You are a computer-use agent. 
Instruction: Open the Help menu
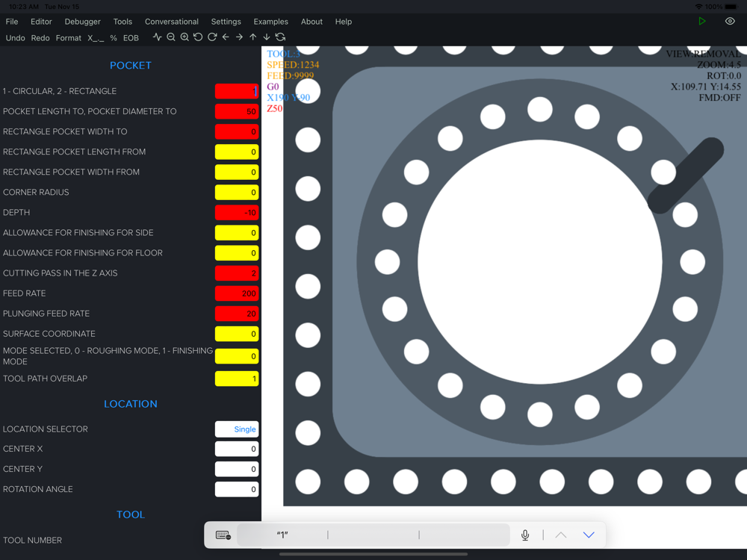tap(343, 22)
